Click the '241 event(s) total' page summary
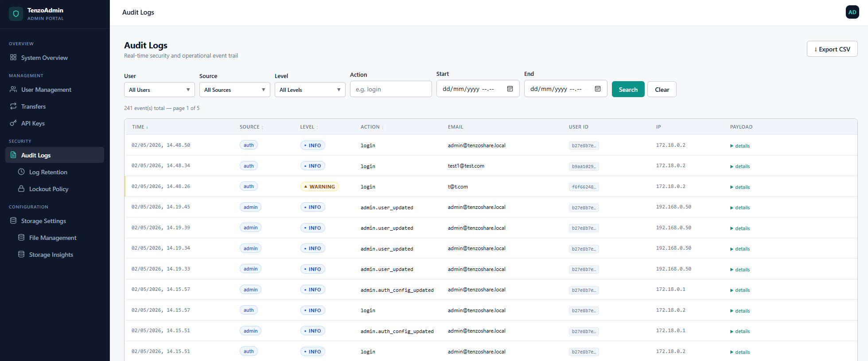 (162, 108)
